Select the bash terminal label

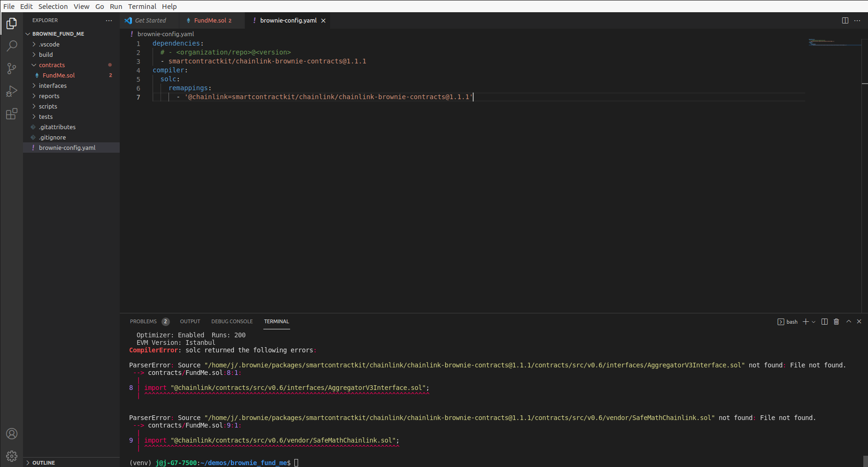(788, 322)
